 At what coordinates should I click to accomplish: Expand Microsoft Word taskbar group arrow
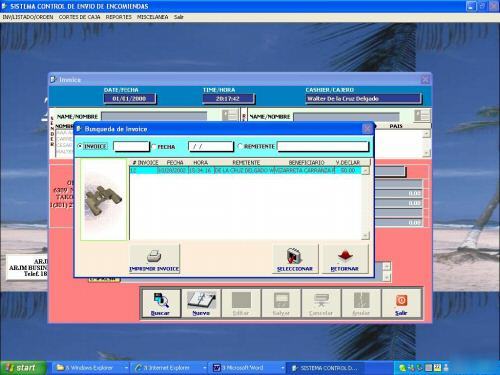pyautogui.click(x=283, y=368)
